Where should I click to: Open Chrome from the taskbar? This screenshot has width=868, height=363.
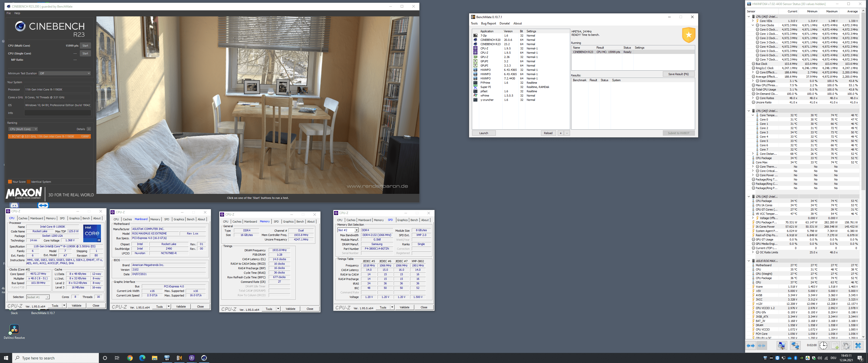[x=130, y=358]
